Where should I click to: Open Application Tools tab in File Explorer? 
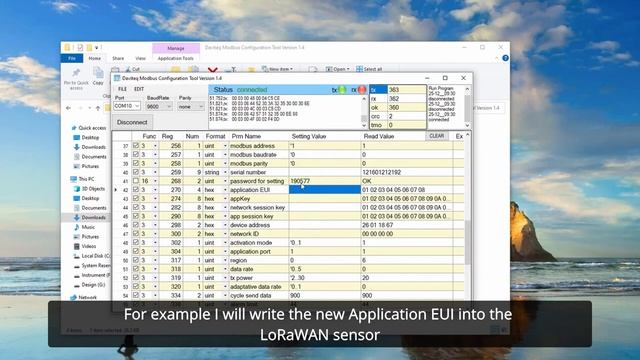(x=176, y=58)
